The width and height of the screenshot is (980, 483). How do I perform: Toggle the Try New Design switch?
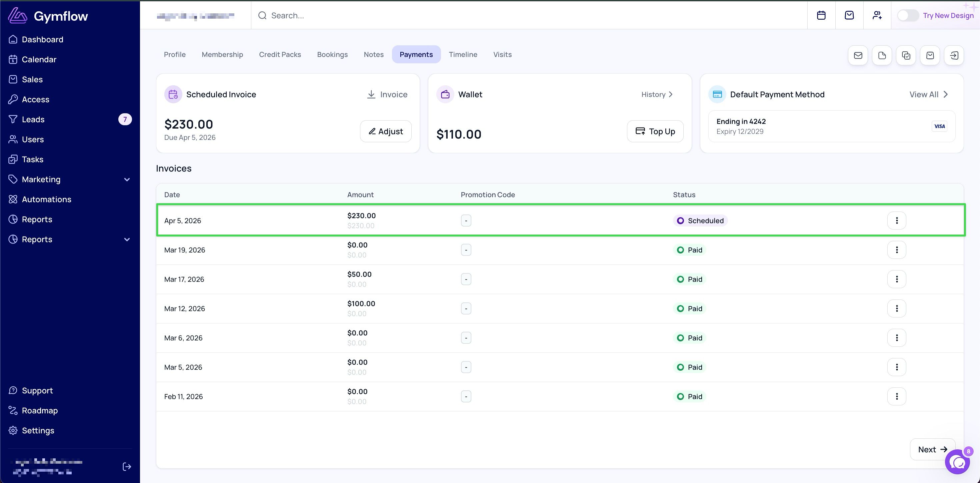coord(908,16)
